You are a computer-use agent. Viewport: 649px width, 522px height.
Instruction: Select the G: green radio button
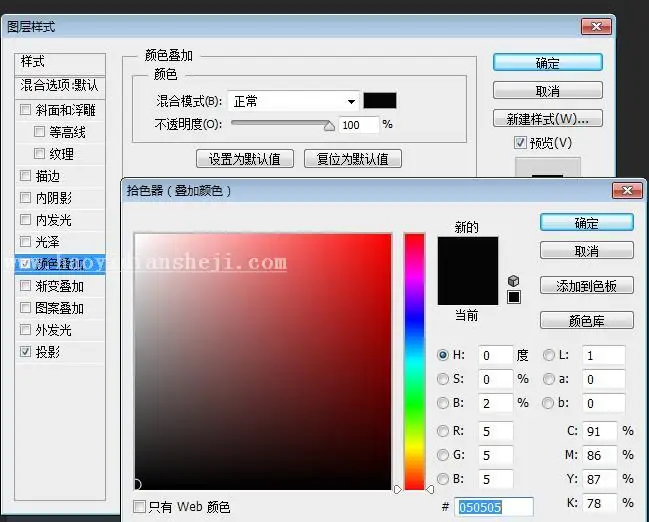pos(442,455)
